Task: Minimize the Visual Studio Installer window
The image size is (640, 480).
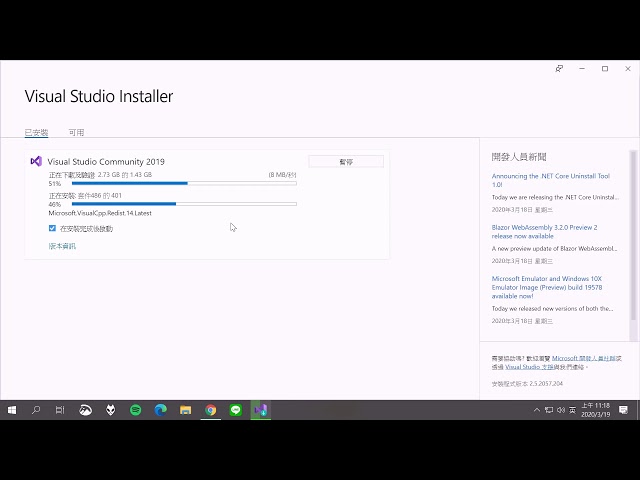Action: (x=582, y=69)
